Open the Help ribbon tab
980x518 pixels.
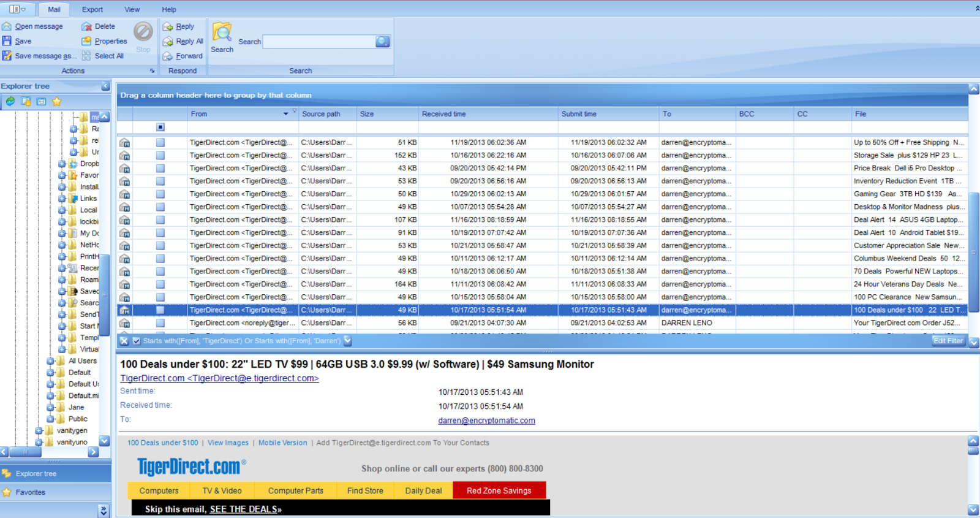[169, 9]
